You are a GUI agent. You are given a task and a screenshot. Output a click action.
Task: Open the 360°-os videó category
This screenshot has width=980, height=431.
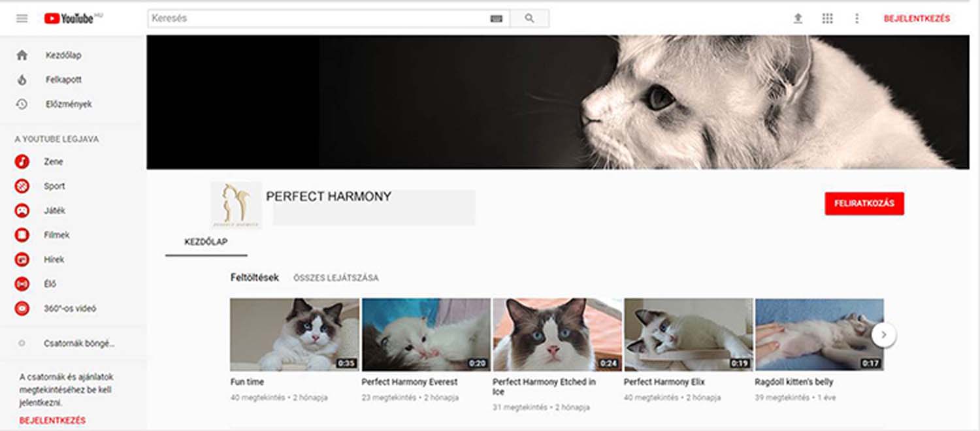click(69, 308)
